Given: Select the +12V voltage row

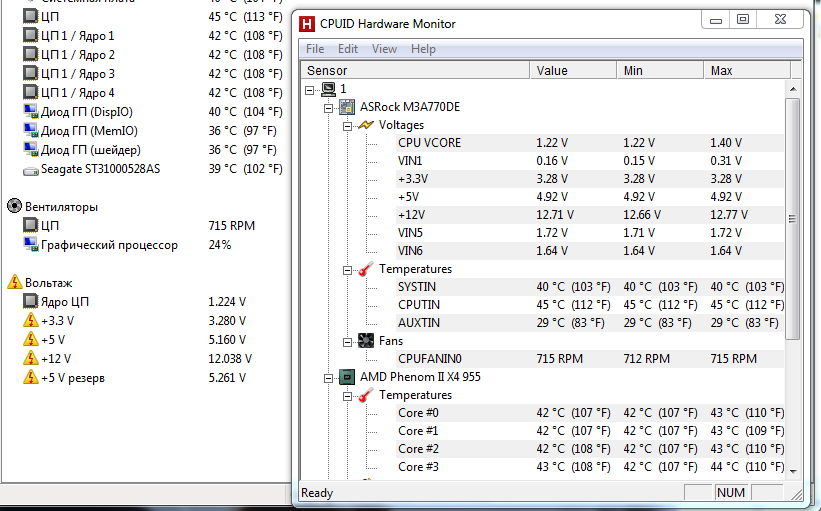Looking at the screenshot, I should 590,215.
